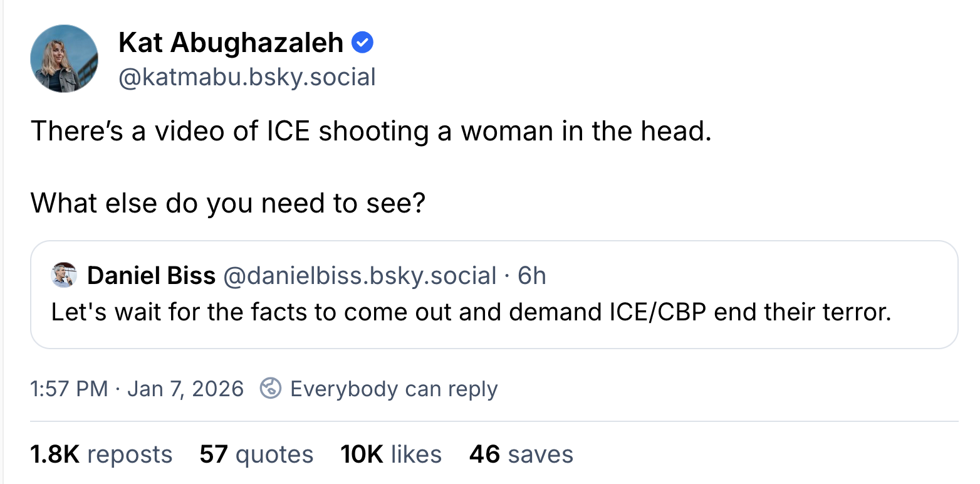
Task: Click the Kat Abughazaleh display name
Action: tap(231, 43)
